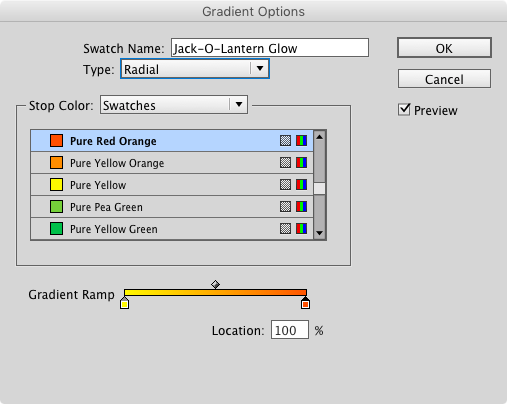Click the swatch list scroll down arrow

[x=319, y=233]
